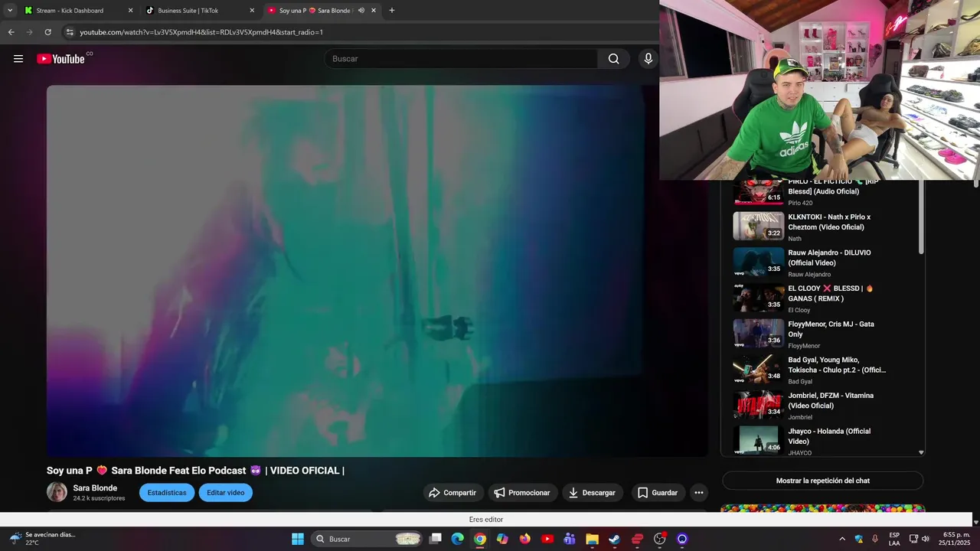
Task: Open Jhayco - Holanda Official Video
Action: tap(829, 436)
